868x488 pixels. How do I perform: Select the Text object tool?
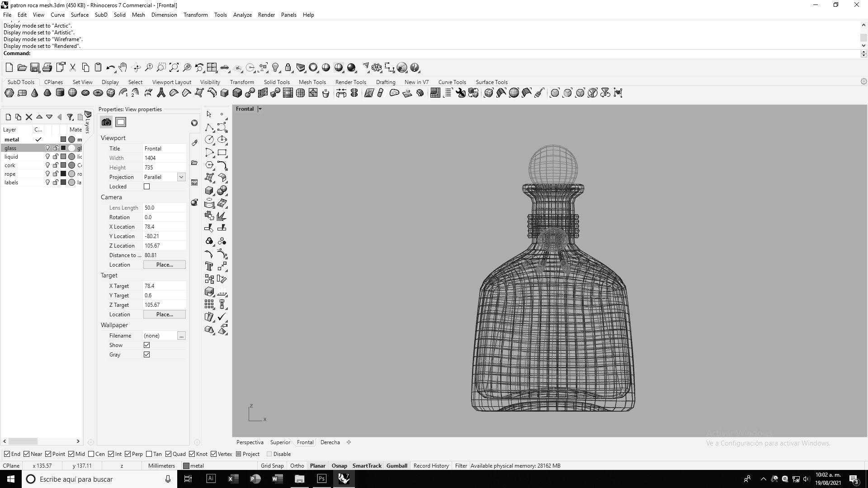click(209, 266)
